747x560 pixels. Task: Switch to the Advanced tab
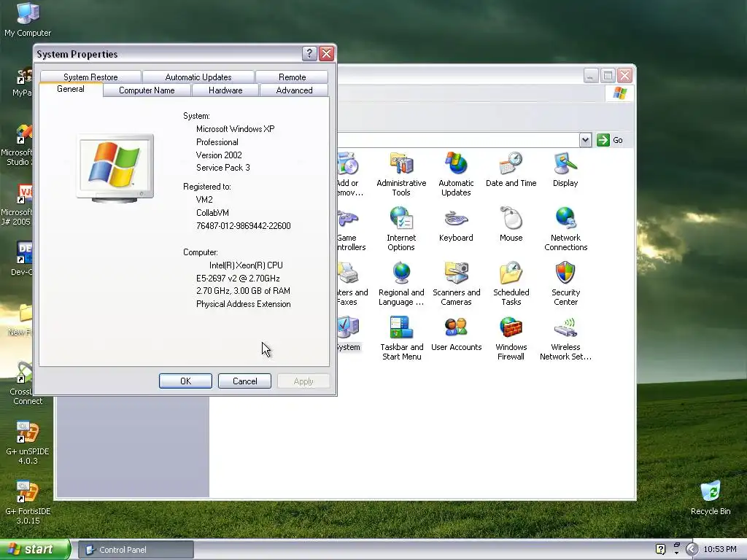[x=295, y=90]
